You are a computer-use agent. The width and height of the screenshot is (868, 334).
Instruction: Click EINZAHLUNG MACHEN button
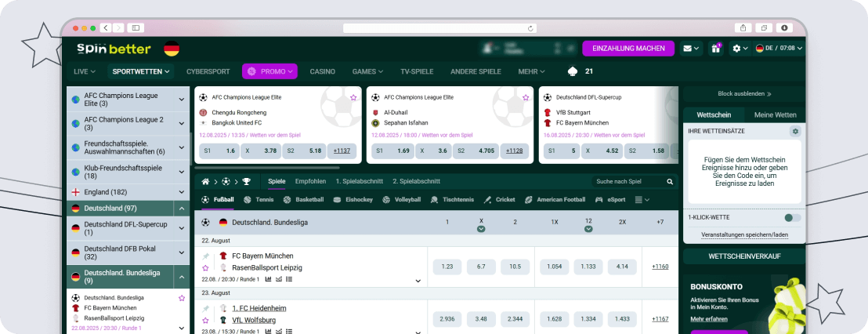coord(628,48)
